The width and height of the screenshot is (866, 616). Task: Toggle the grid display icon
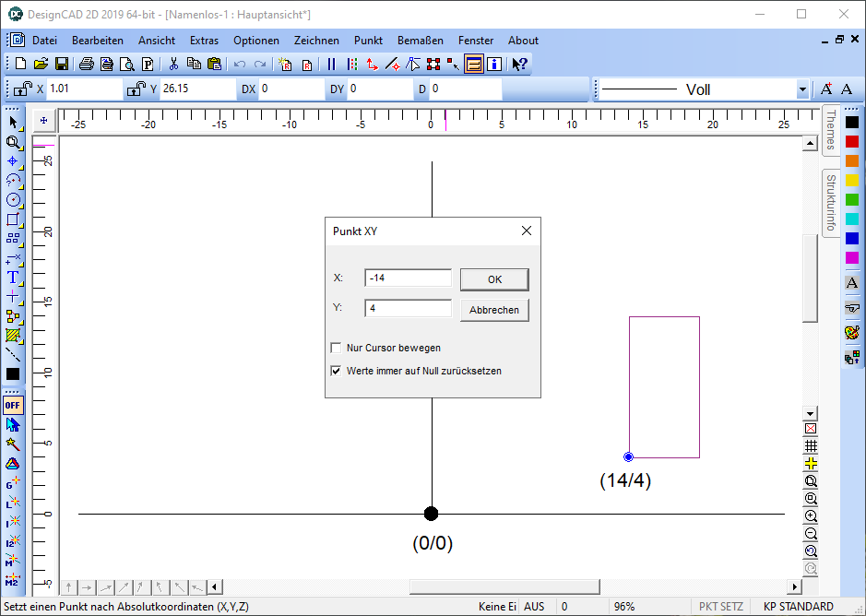(811, 446)
